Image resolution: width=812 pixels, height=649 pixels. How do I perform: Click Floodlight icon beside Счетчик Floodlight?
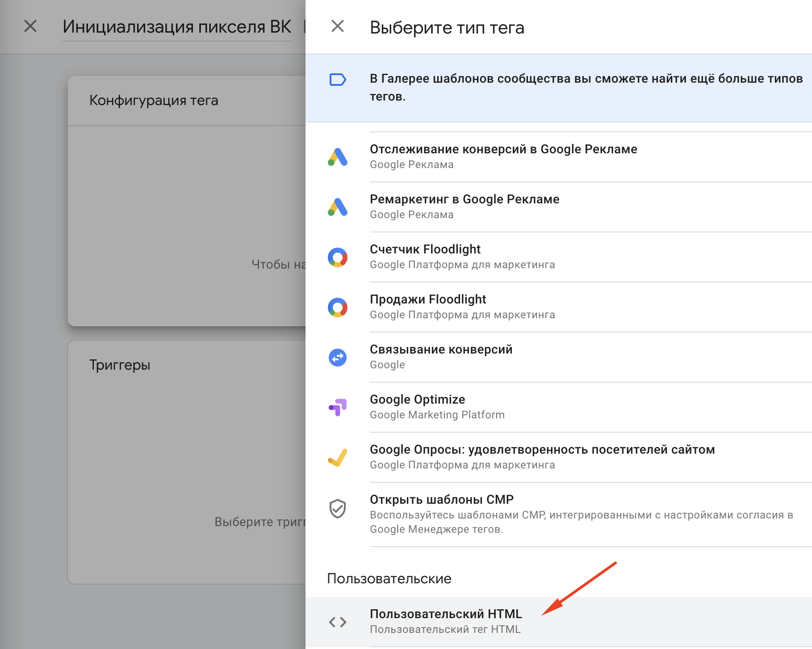tap(338, 257)
